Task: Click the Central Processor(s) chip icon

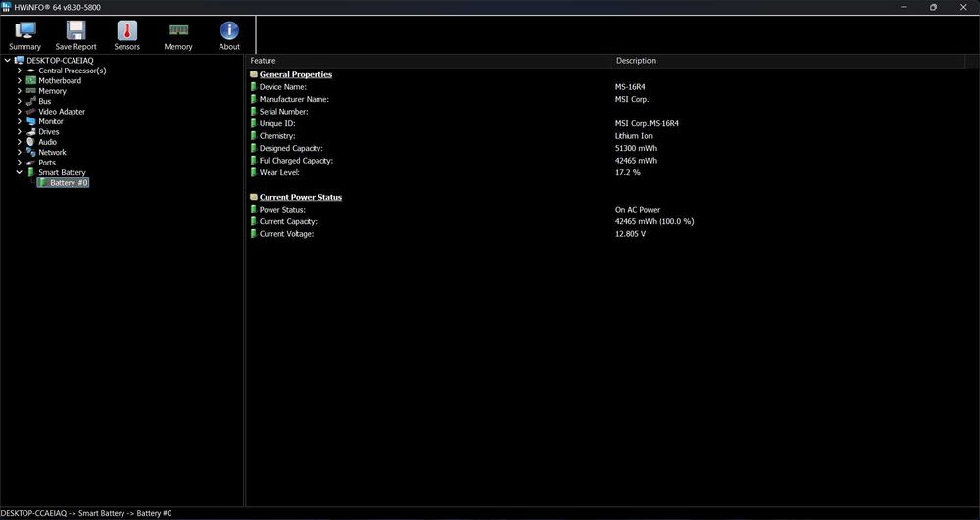Action: point(31,71)
